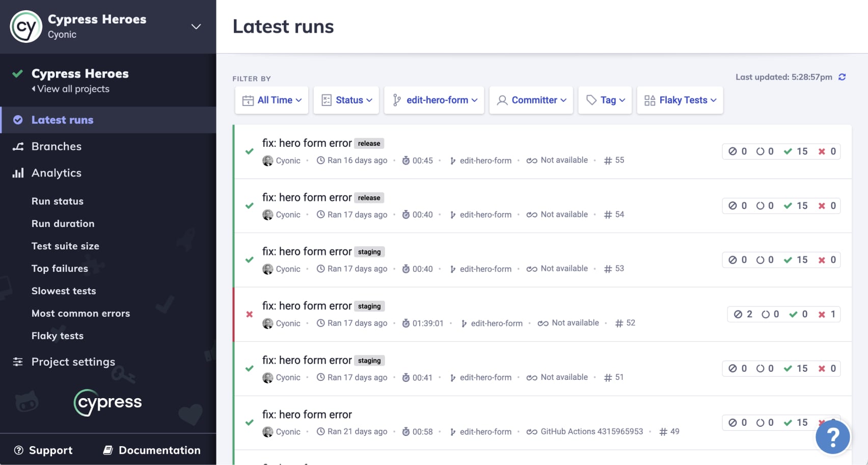Open the All Time date filter
The height and width of the screenshot is (465, 868).
tap(272, 100)
